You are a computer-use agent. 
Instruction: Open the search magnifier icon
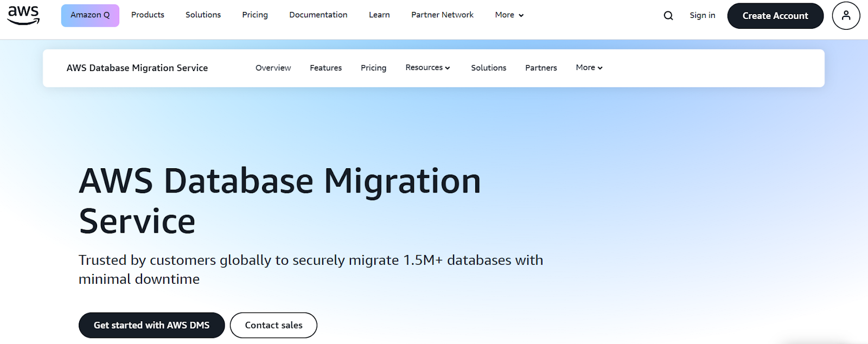(x=668, y=16)
